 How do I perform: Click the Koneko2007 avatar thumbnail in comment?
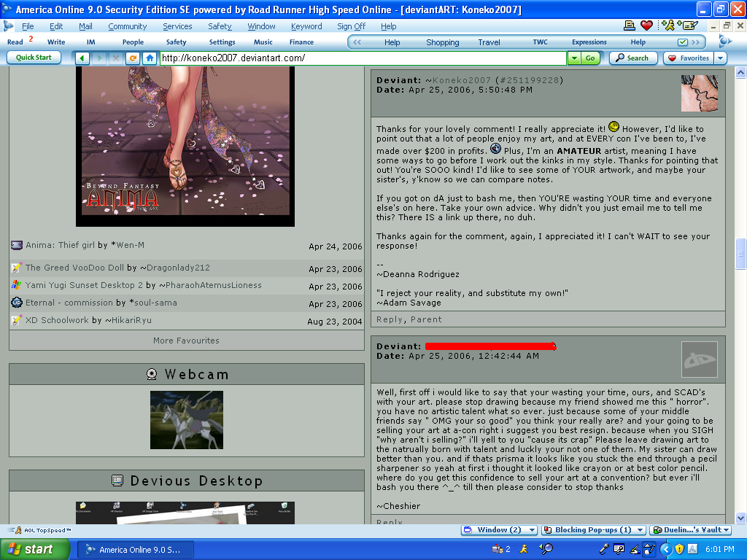coord(699,93)
